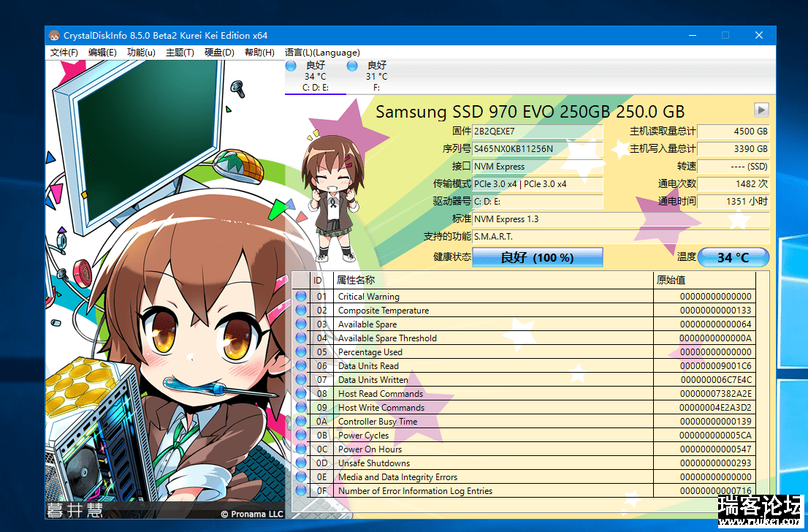Viewport: 808px width, 532px height.
Task: Click status orb for Data Units Written row
Action: point(301,380)
